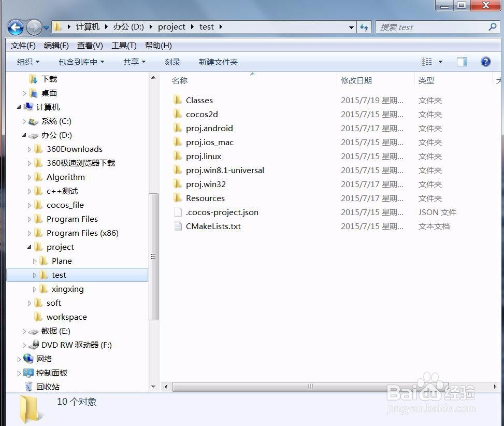Select the 回收站 recycle bin icon
504x426 pixels.
[28, 387]
